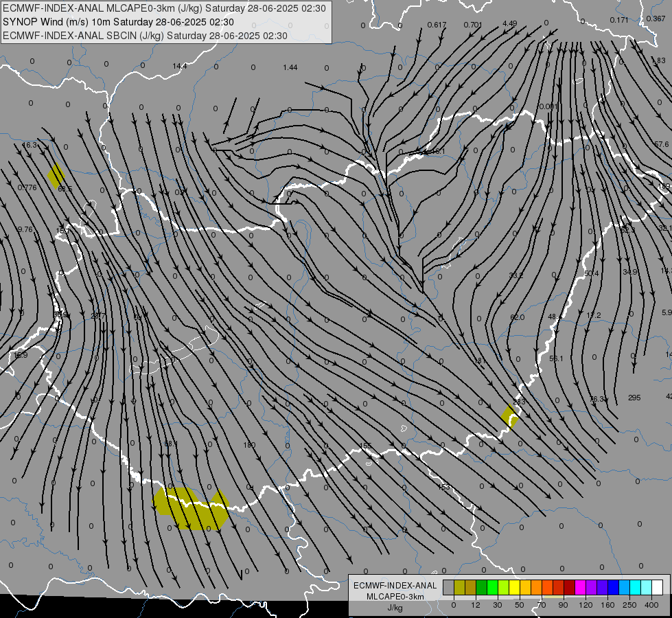Click the map value 34.9
Viewport: 672px width, 618px height.
point(630,272)
